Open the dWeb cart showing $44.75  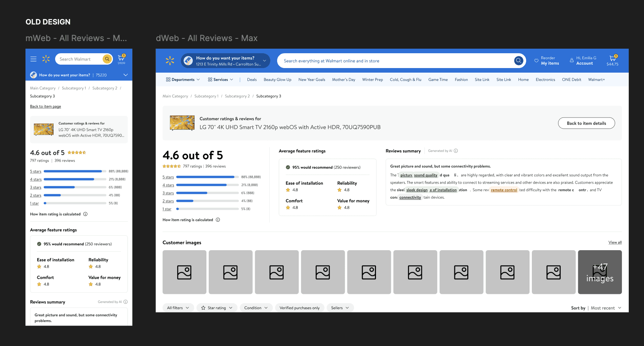612,60
